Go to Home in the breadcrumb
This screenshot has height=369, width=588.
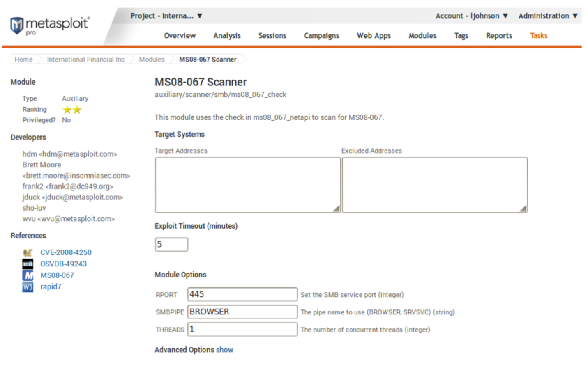point(23,60)
